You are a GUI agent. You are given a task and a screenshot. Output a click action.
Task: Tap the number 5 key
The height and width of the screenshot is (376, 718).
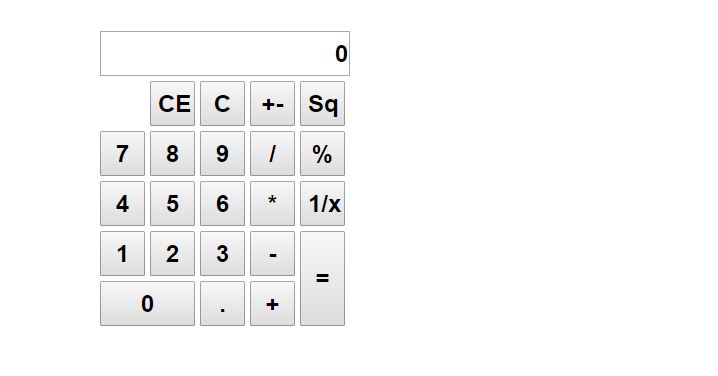172,203
